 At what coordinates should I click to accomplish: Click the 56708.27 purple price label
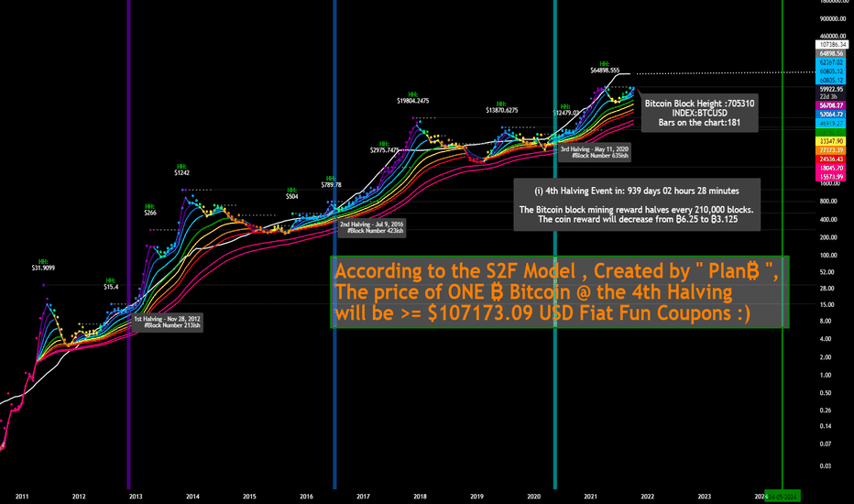coord(831,105)
